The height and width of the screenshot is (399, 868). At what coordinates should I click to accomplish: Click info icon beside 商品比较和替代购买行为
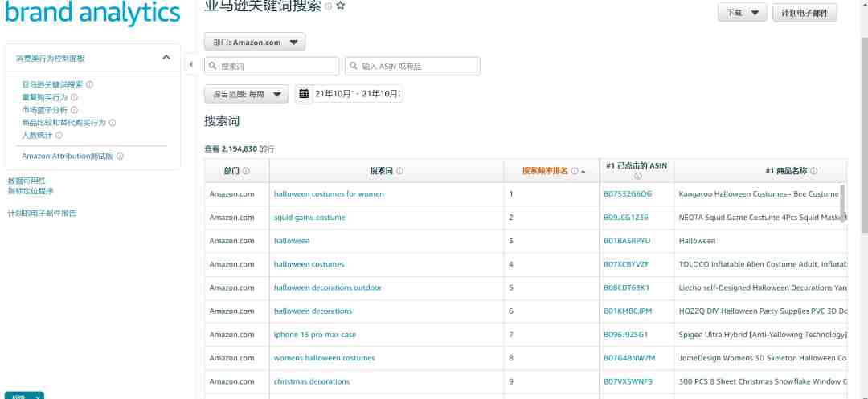coord(113,123)
